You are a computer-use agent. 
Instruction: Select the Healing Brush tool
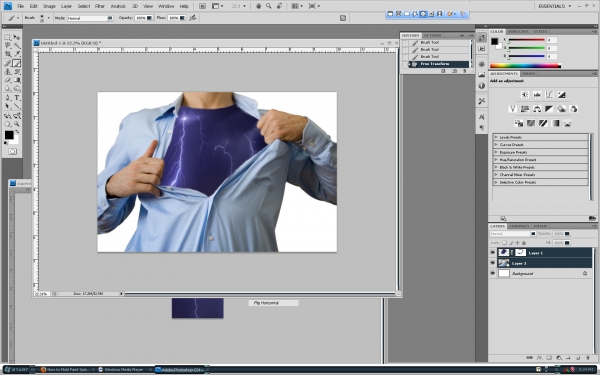click(7, 63)
